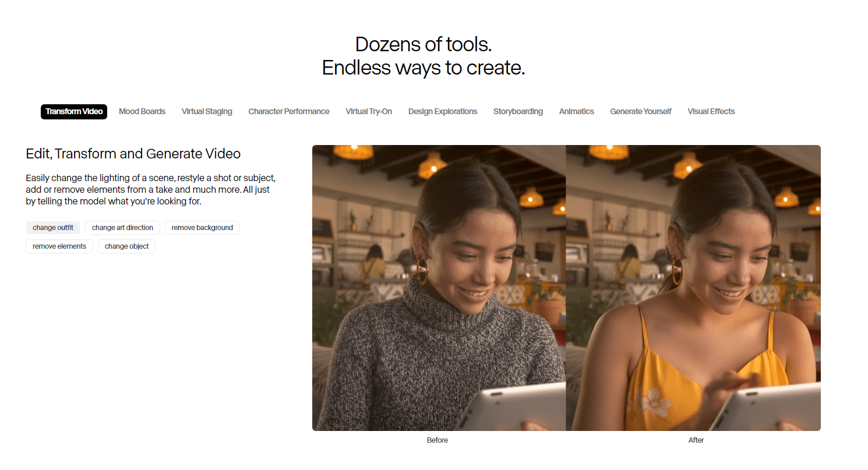Switch to the Visual Effects tab
The width and height of the screenshot is (868, 470).
[x=711, y=111]
